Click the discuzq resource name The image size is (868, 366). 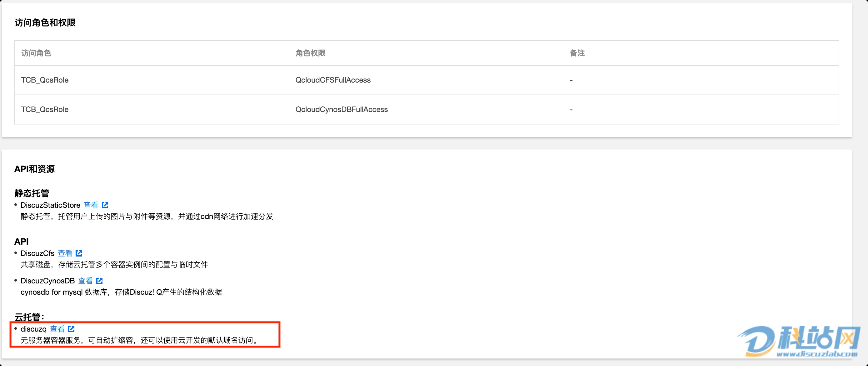[x=33, y=329]
